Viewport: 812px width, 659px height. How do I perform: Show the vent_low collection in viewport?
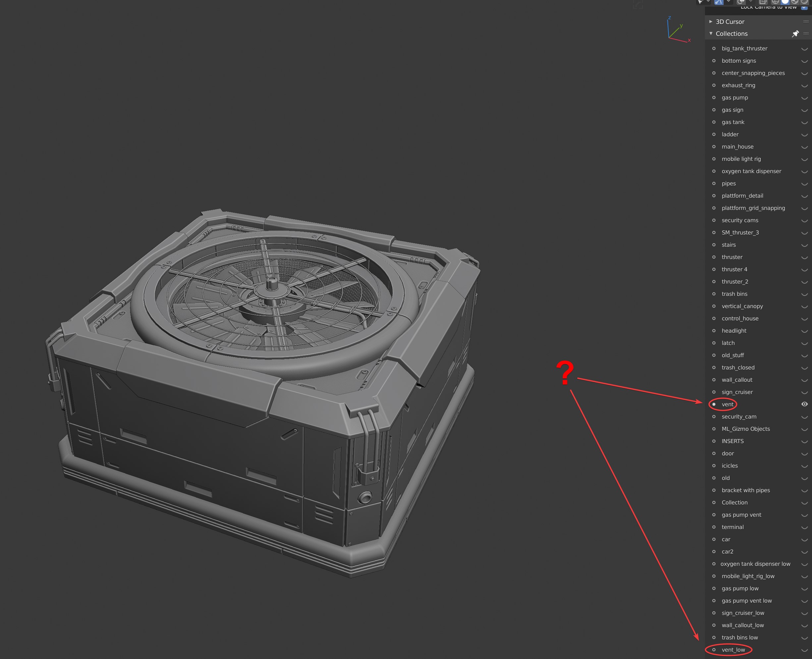(x=804, y=650)
